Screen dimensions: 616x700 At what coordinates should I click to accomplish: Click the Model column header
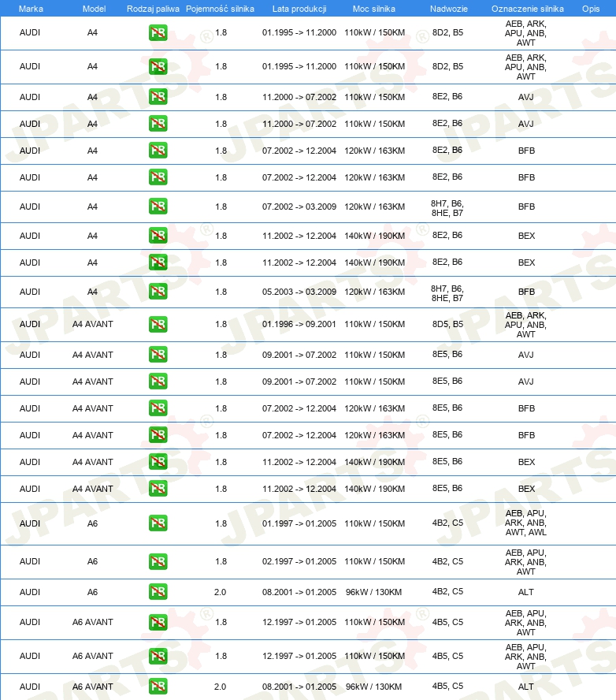94,9
